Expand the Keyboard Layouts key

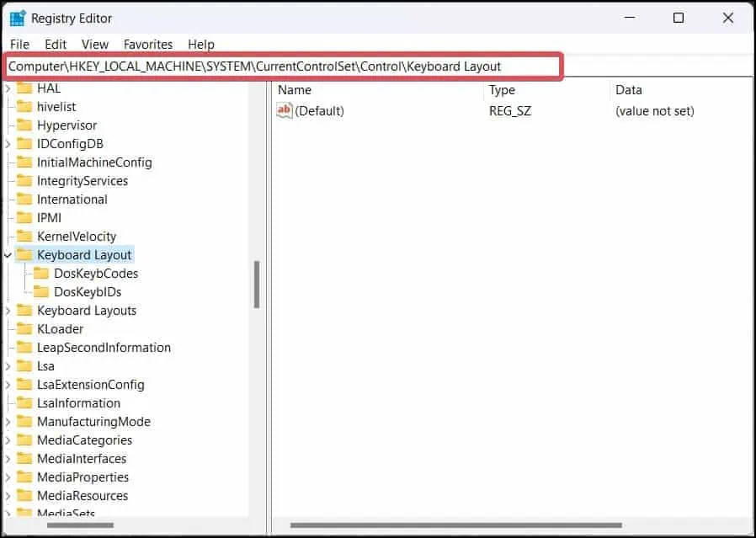[x=8, y=311]
